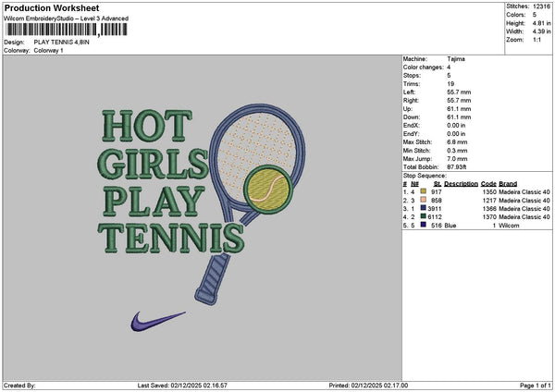Select the Width value '4.39 in'
This screenshot has width=555, height=392.
pyautogui.click(x=541, y=31)
